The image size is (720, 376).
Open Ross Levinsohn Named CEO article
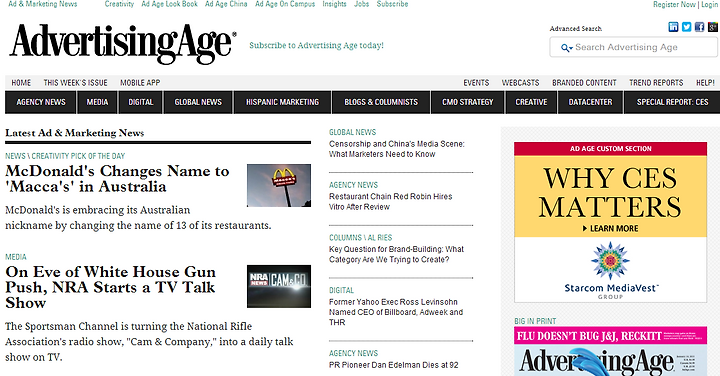396,312
